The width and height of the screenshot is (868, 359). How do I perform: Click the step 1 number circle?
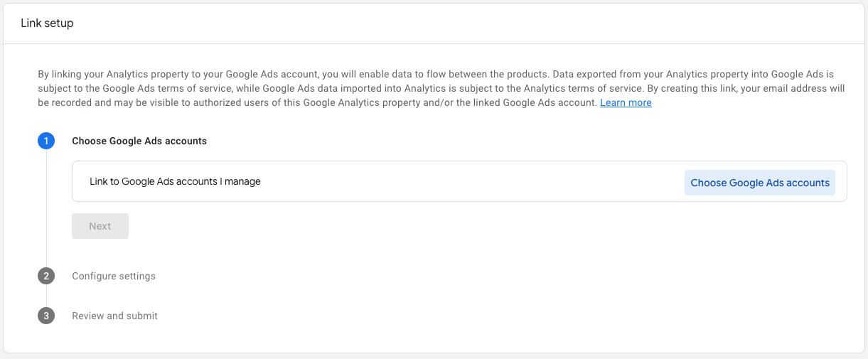[x=46, y=141]
